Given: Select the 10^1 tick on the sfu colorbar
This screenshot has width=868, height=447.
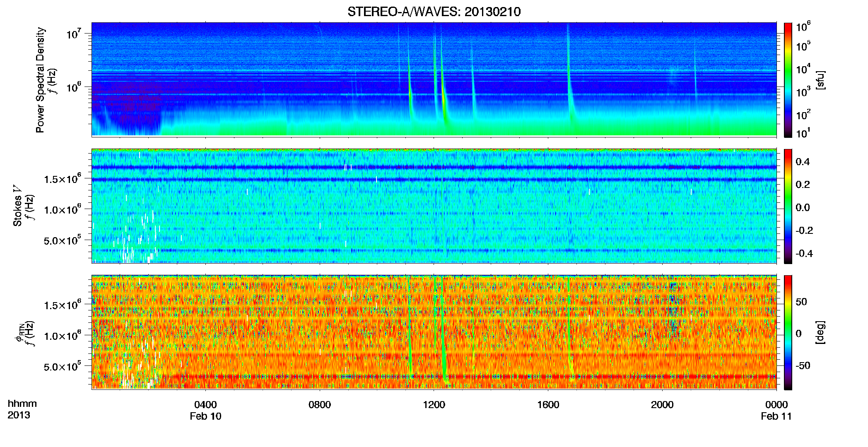Looking at the screenshot, I should [803, 133].
